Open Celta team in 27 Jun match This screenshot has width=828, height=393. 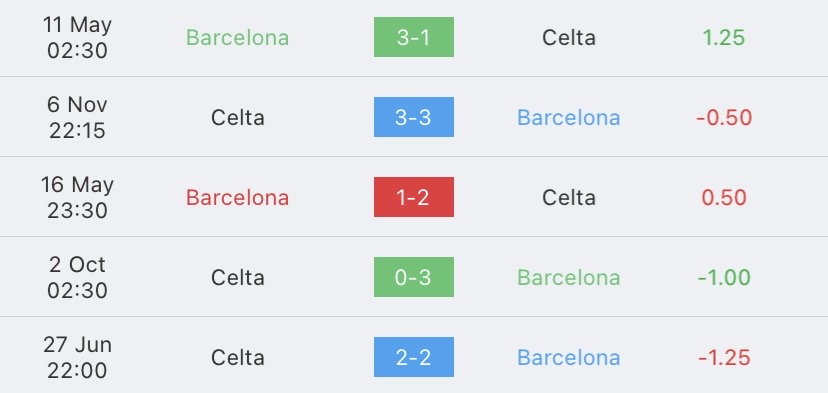238,358
